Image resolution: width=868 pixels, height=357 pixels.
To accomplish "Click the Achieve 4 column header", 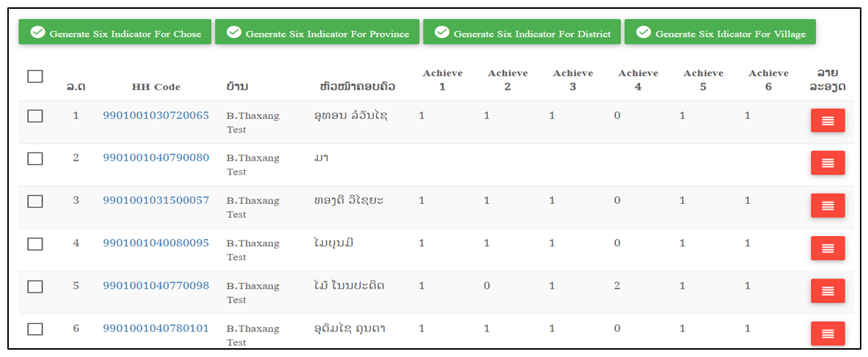I will coord(639,80).
